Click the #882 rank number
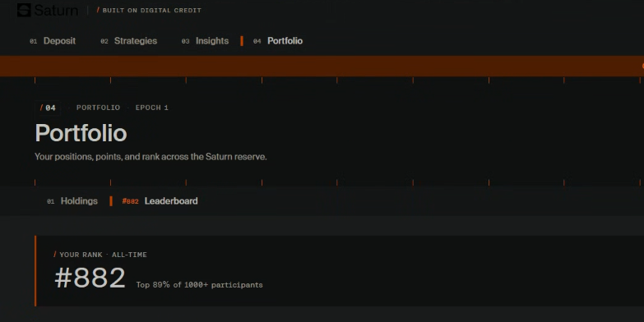Image resolution: width=644 pixels, height=322 pixels. pyautogui.click(x=90, y=278)
